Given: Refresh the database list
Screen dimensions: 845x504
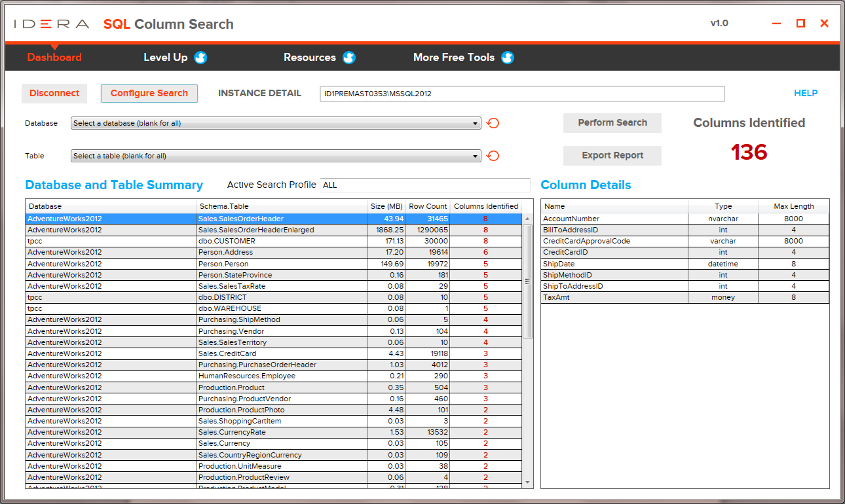Looking at the screenshot, I should 493,123.
